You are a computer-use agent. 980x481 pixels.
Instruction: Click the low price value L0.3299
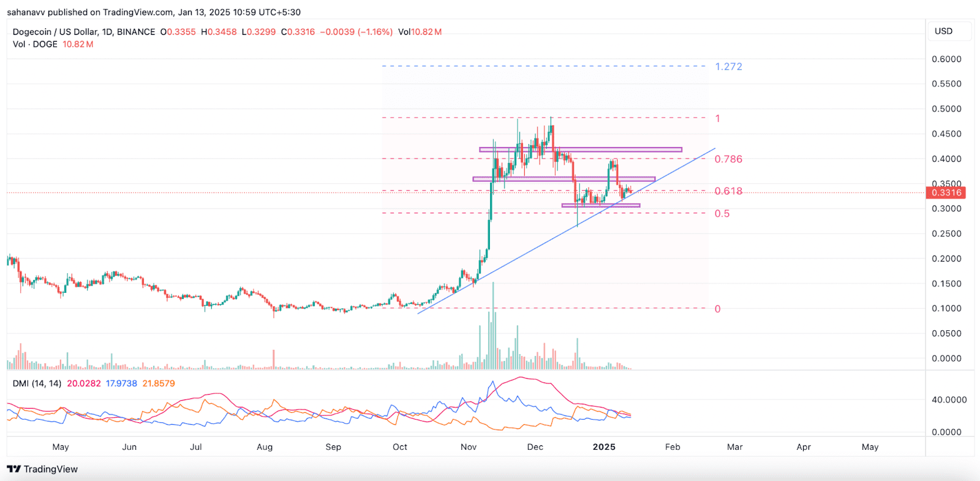coord(259,32)
